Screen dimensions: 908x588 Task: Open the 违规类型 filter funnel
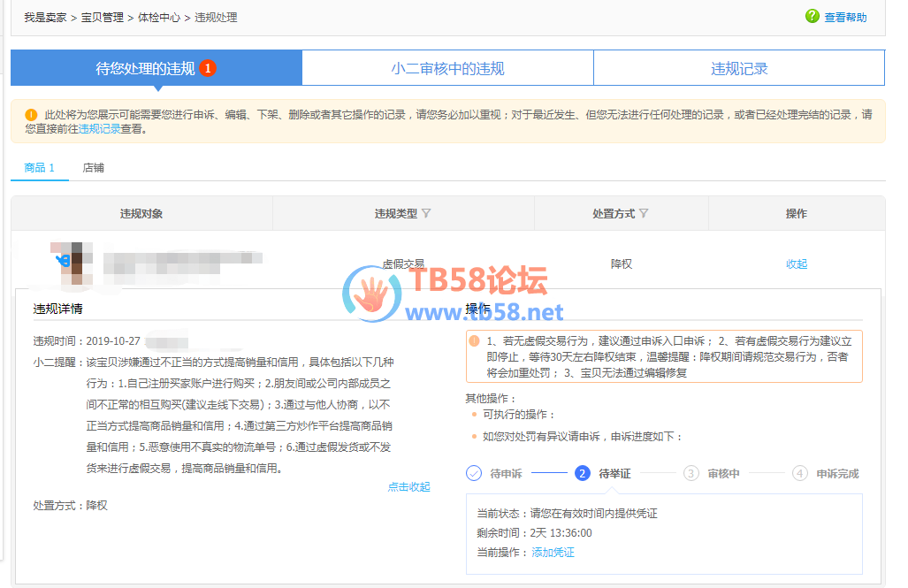[426, 213]
